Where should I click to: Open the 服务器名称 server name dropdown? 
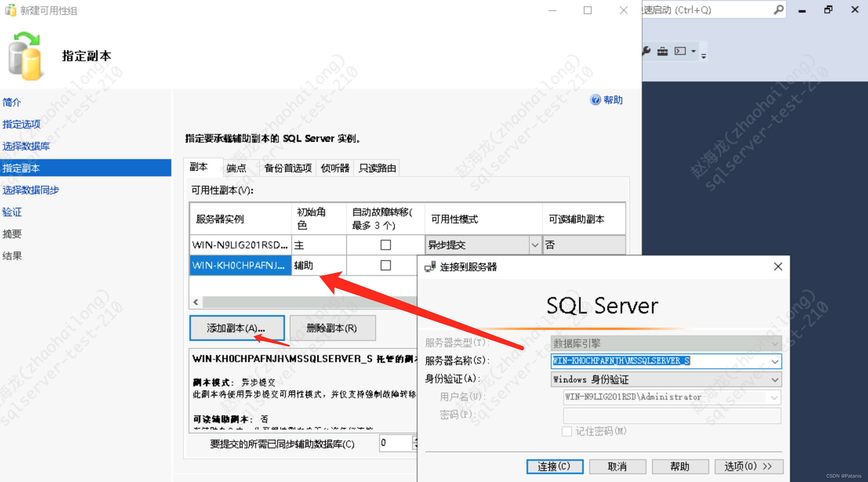(x=775, y=361)
